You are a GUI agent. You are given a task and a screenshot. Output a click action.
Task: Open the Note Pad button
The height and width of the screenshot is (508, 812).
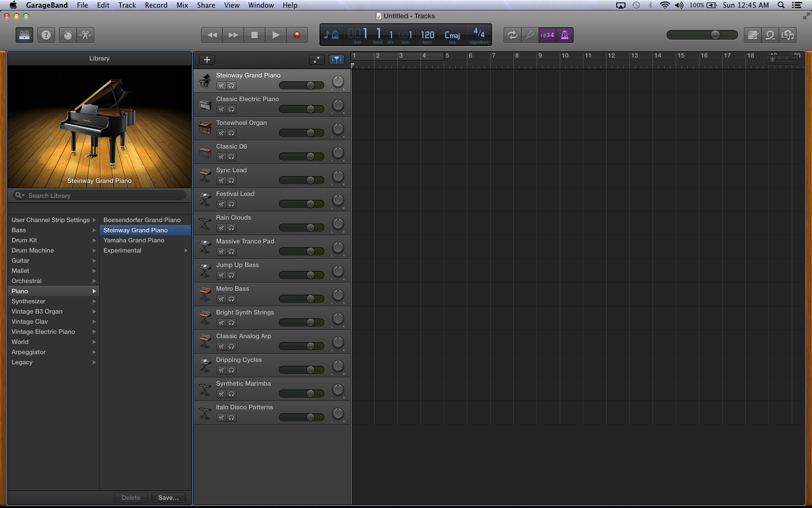(753, 35)
